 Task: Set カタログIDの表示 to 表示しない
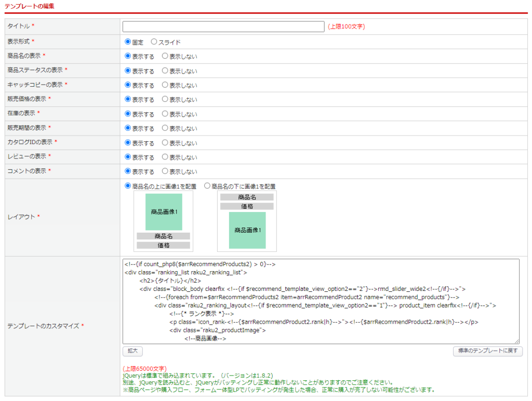tap(165, 143)
